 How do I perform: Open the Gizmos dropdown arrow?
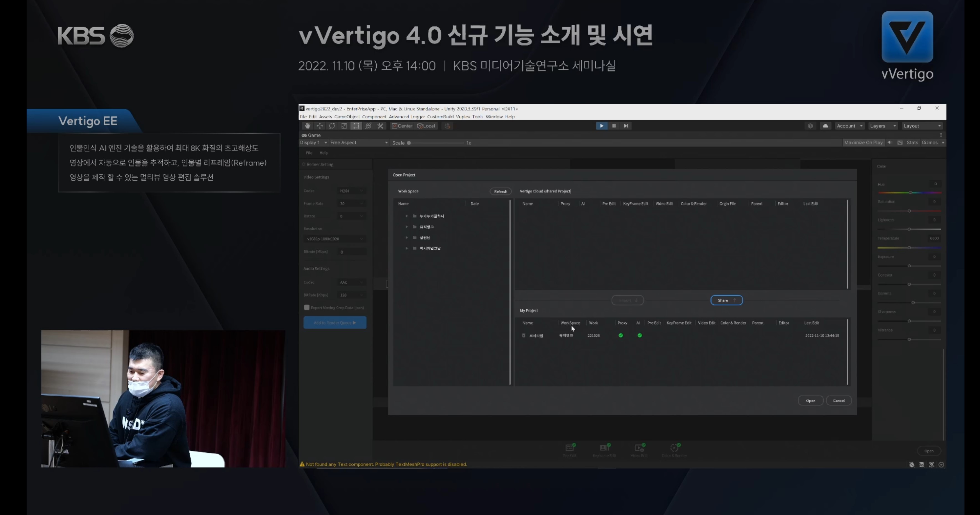pos(943,143)
